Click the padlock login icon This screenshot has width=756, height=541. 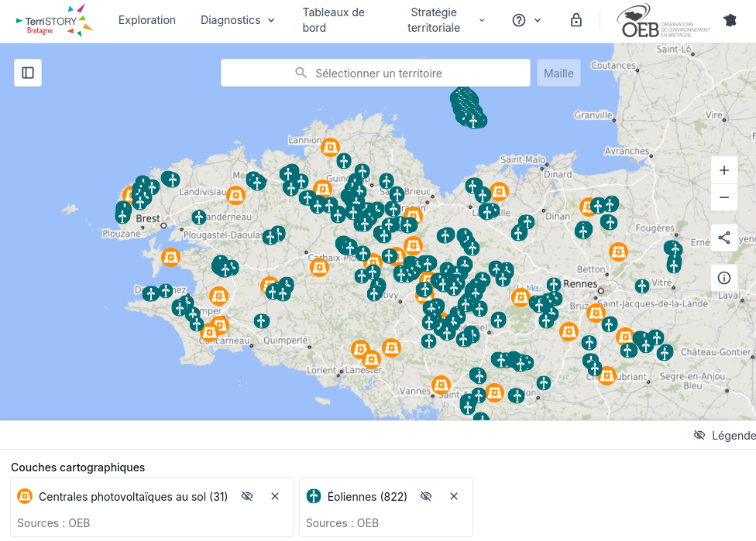click(576, 20)
